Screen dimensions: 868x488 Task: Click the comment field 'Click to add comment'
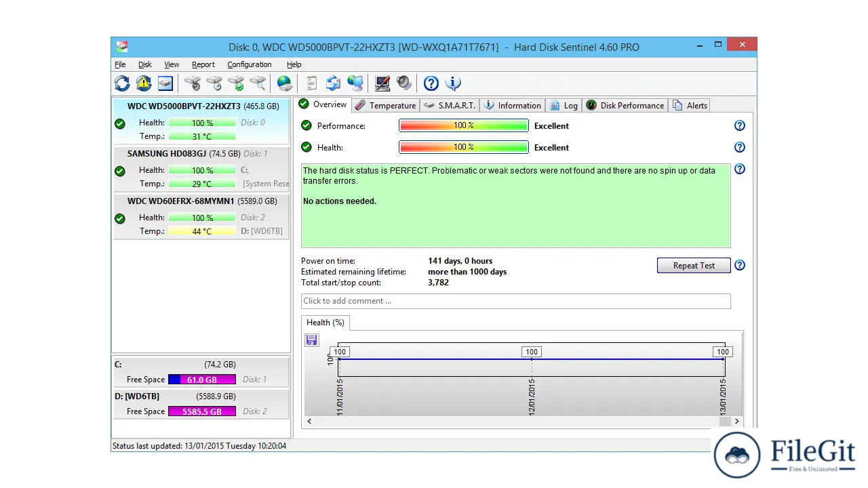point(515,301)
